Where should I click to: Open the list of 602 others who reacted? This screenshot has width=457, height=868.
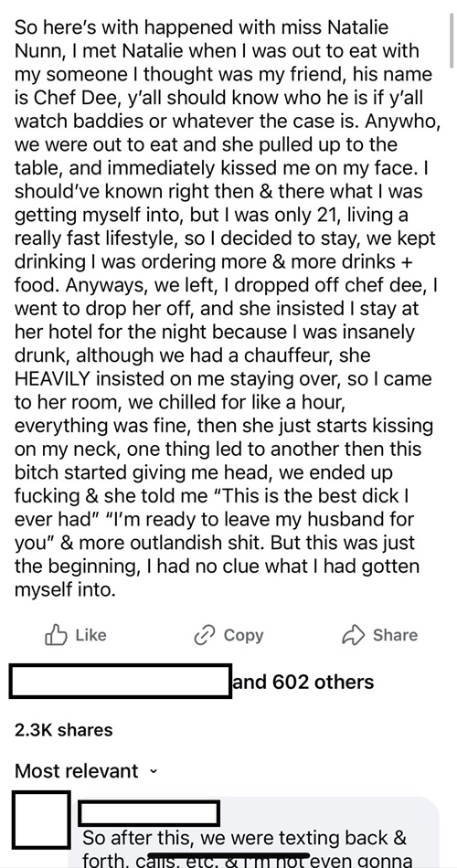point(303,682)
